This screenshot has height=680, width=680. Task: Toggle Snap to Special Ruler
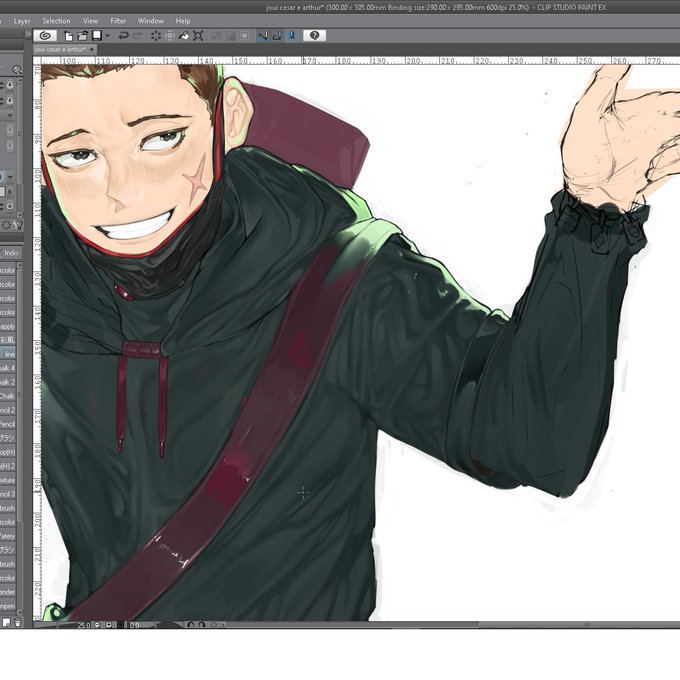click(277, 36)
